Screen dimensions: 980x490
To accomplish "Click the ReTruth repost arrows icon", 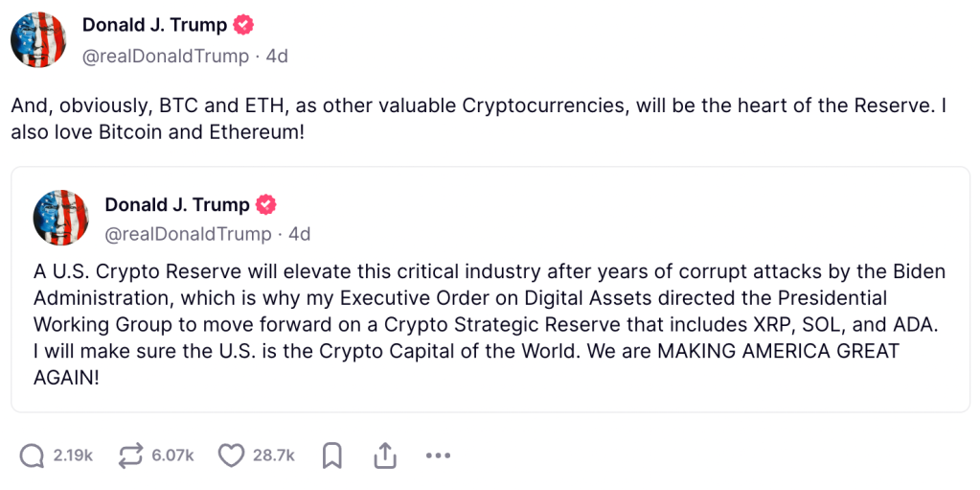I will pyautogui.click(x=129, y=455).
